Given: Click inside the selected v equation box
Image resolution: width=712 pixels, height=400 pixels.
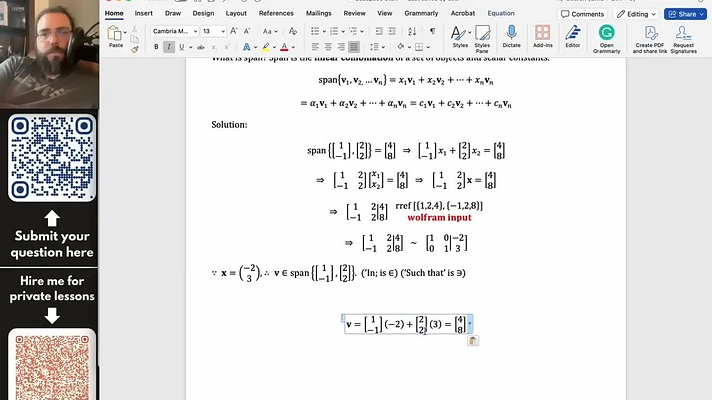Looking at the screenshot, I should click(405, 324).
